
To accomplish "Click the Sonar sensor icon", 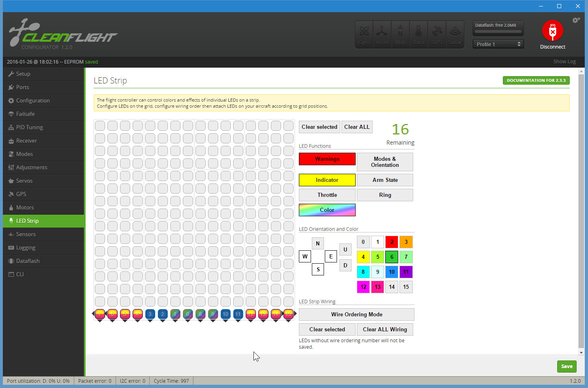I will [455, 34].
